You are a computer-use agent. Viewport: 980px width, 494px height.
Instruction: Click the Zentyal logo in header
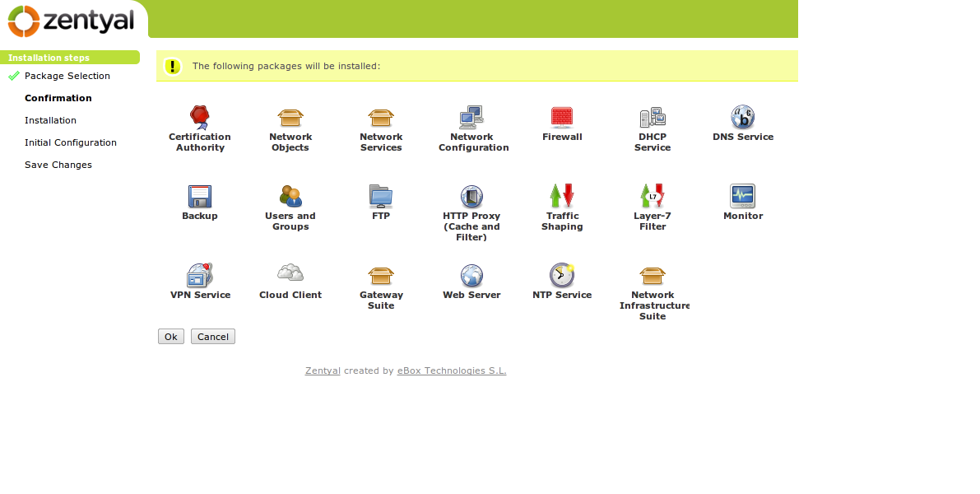(x=72, y=21)
